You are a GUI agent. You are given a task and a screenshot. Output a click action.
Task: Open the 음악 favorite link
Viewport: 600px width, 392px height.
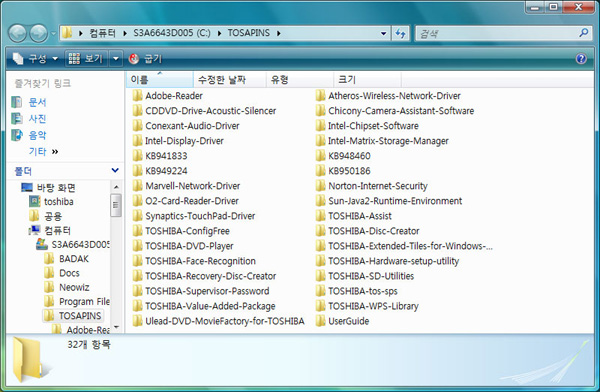tap(37, 135)
